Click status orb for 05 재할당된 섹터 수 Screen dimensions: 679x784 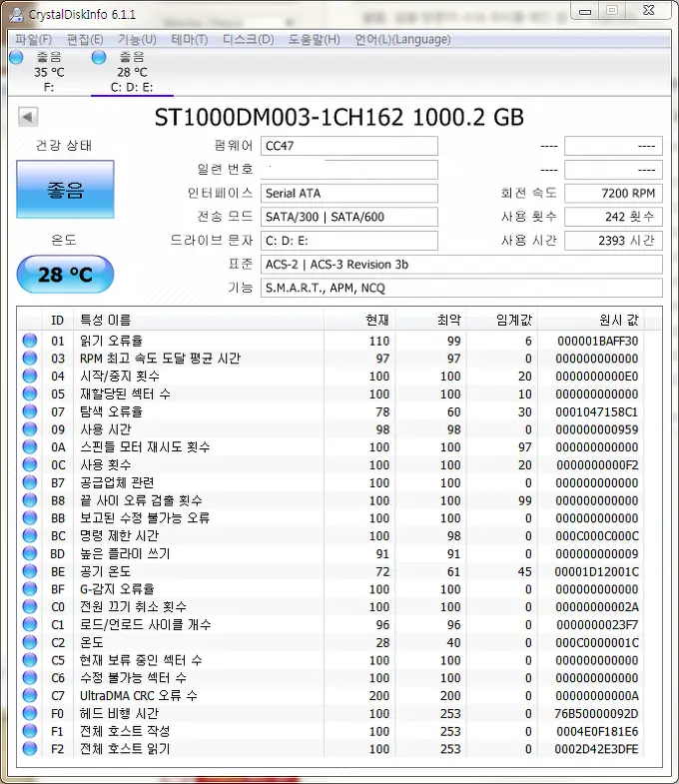tap(30, 393)
